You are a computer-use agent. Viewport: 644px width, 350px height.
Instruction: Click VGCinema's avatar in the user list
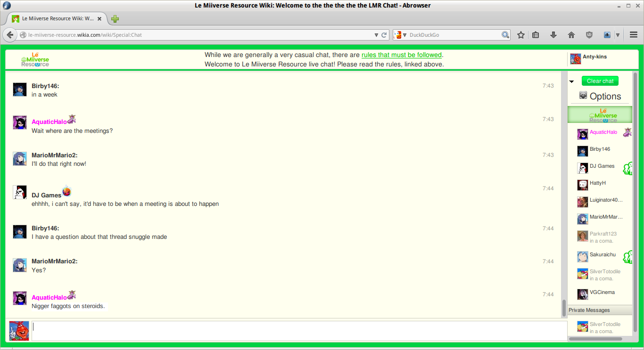(x=583, y=294)
